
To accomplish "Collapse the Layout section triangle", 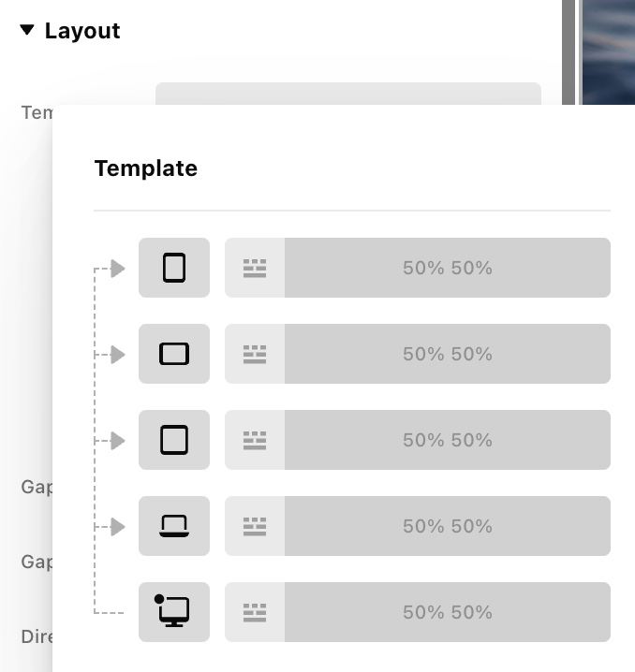I will [26, 31].
